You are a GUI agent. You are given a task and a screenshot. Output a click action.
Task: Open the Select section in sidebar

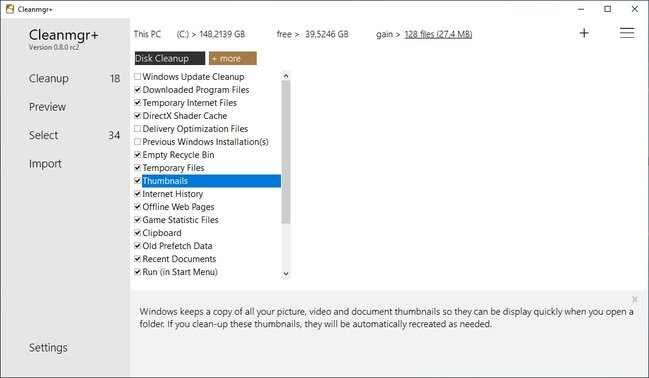pyautogui.click(x=43, y=135)
